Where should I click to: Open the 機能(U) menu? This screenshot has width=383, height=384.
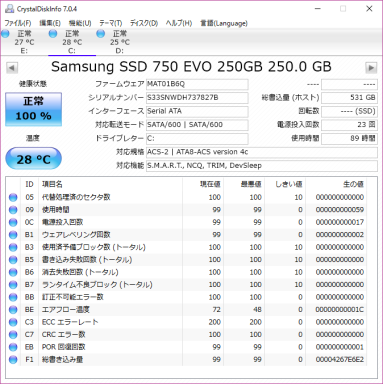(80, 23)
